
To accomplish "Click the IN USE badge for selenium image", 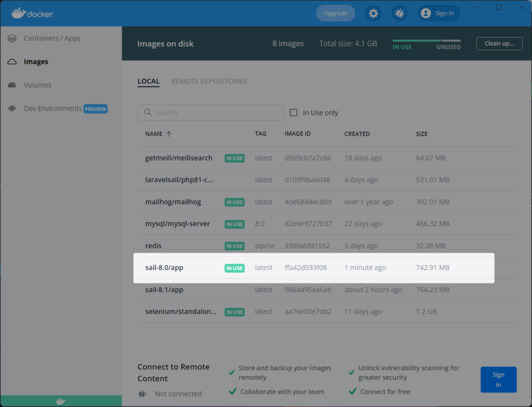I will click(234, 312).
